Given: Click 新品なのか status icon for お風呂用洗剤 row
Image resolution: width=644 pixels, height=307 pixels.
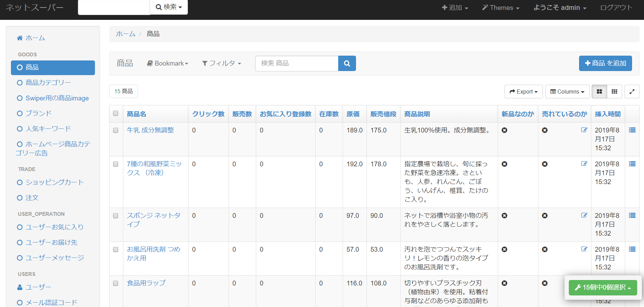Looking at the screenshot, I should 504,249.
